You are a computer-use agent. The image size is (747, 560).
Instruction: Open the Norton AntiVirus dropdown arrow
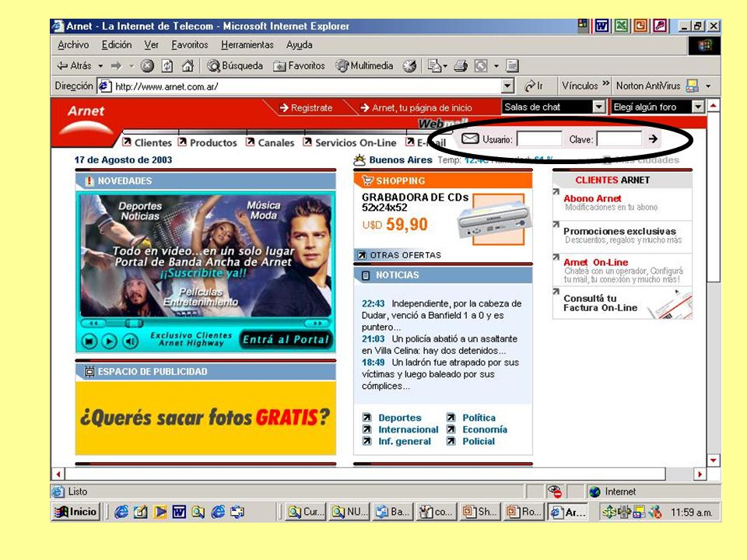click(x=708, y=86)
